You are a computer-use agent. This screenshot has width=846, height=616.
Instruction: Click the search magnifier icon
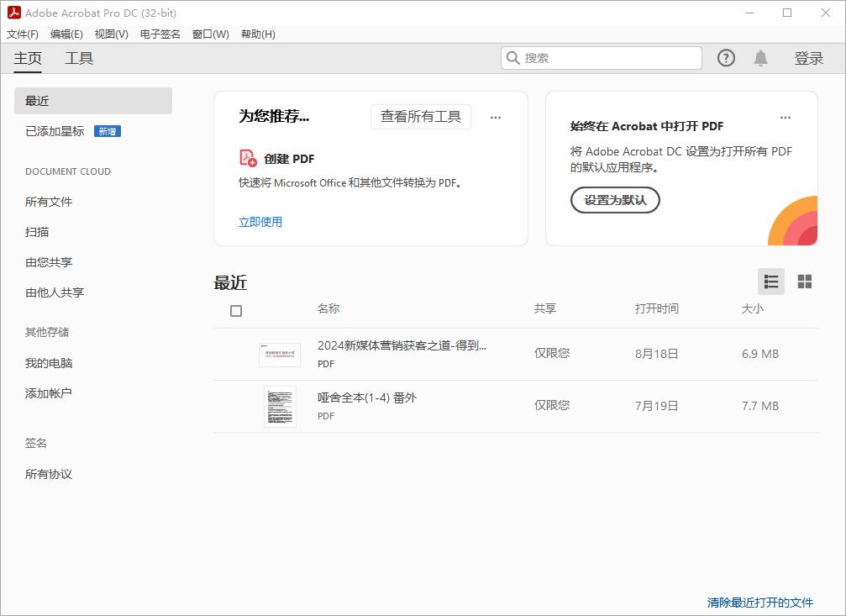pyautogui.click(x=512, y=58)
